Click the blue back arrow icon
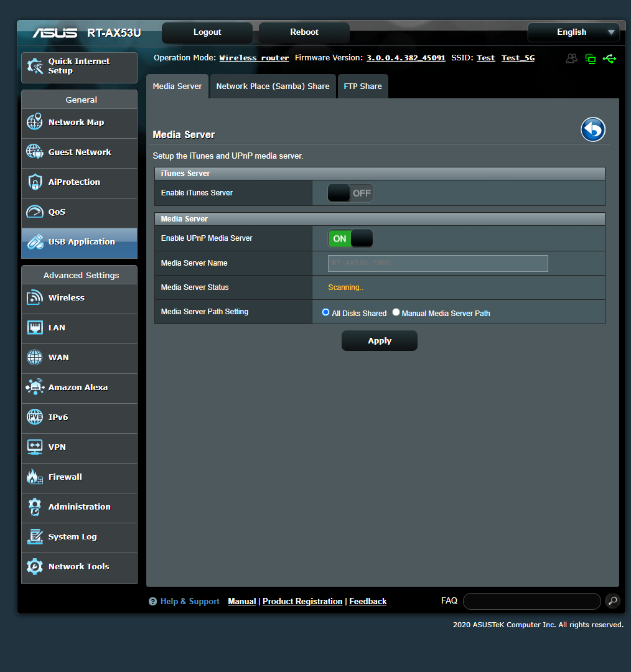Viewport: 631px width, 672px height. click(x=593, y=129)
